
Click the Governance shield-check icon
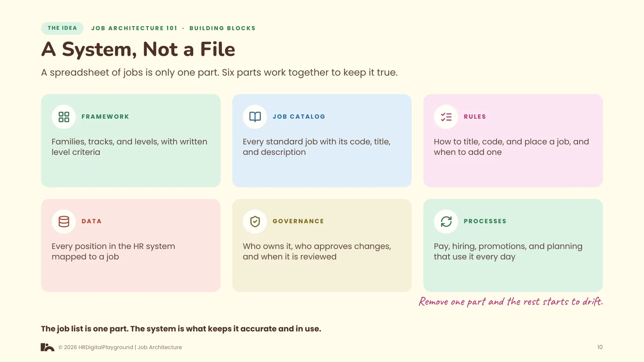[x=255, y=221]
